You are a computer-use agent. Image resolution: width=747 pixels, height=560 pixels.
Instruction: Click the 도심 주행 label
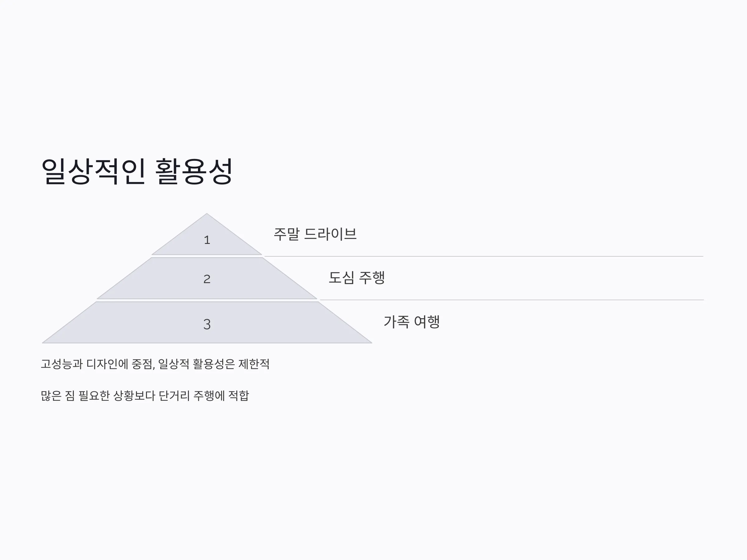(x=357, y=278)
